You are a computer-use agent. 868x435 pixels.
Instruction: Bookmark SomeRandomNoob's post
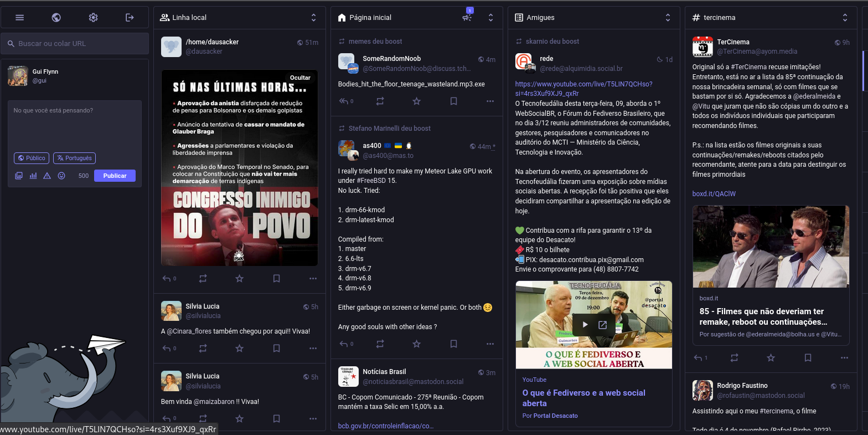pyautogui.click(x=453, y=101)
